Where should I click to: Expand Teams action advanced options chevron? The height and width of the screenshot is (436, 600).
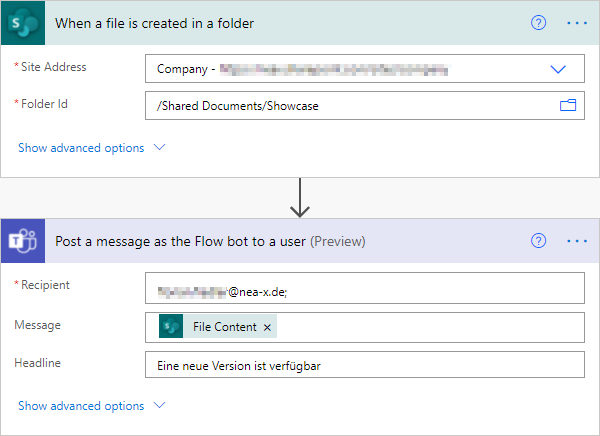(158, 406)
